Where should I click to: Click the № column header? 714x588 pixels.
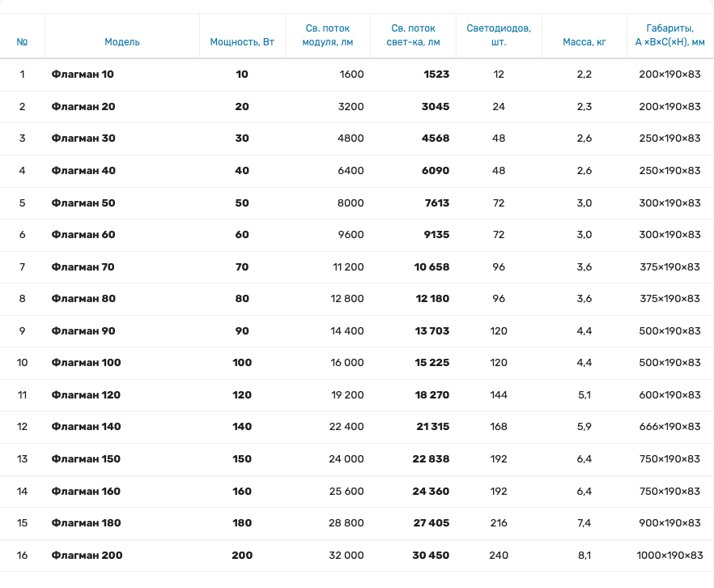coord(22,42)
